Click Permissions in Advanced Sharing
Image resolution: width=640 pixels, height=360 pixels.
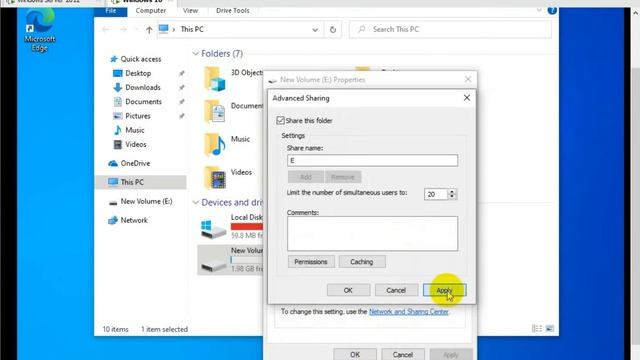[x=311, y=262]
